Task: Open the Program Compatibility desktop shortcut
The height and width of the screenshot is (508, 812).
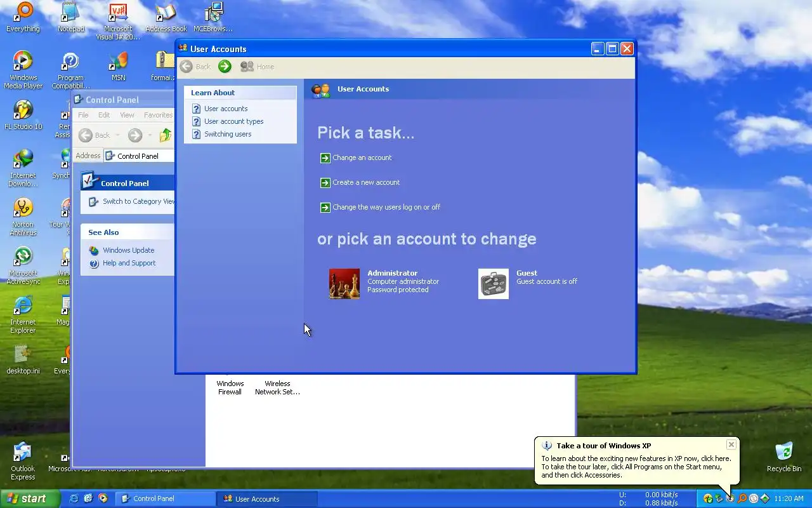Action: point(70,70)
